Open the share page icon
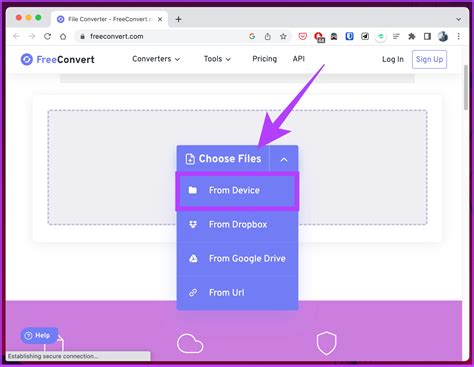 pos(268,36)
